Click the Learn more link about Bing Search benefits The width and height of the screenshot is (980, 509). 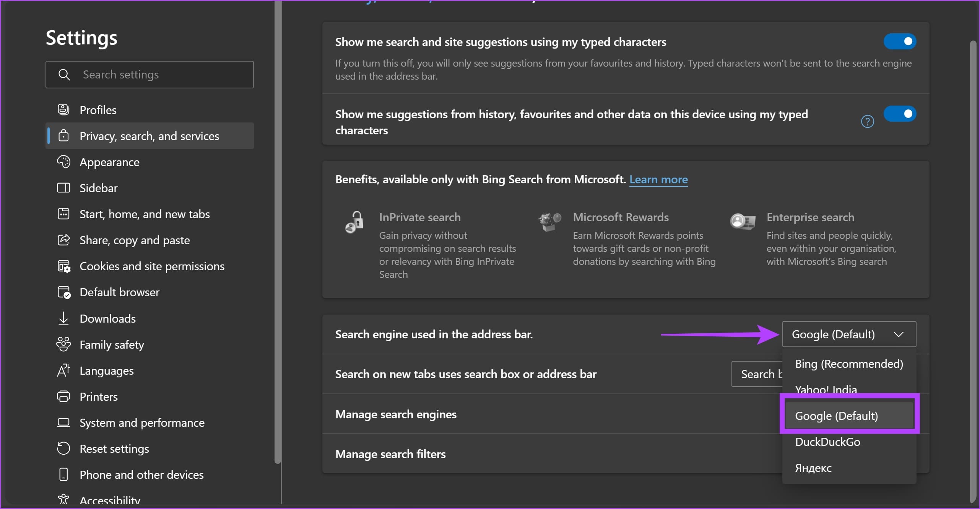tap(658, 179)
